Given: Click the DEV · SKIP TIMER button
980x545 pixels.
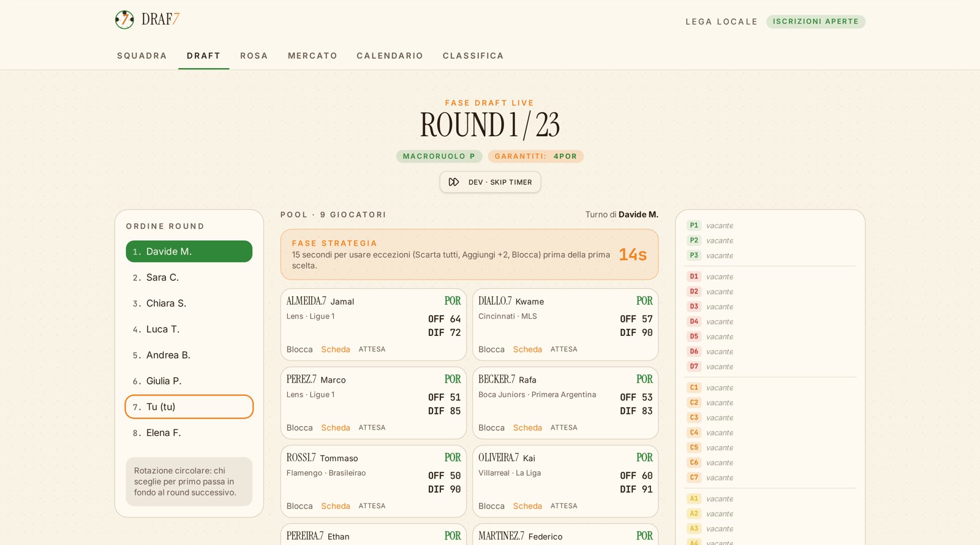Looking at the screenshot, I should [x=490, y=182].
